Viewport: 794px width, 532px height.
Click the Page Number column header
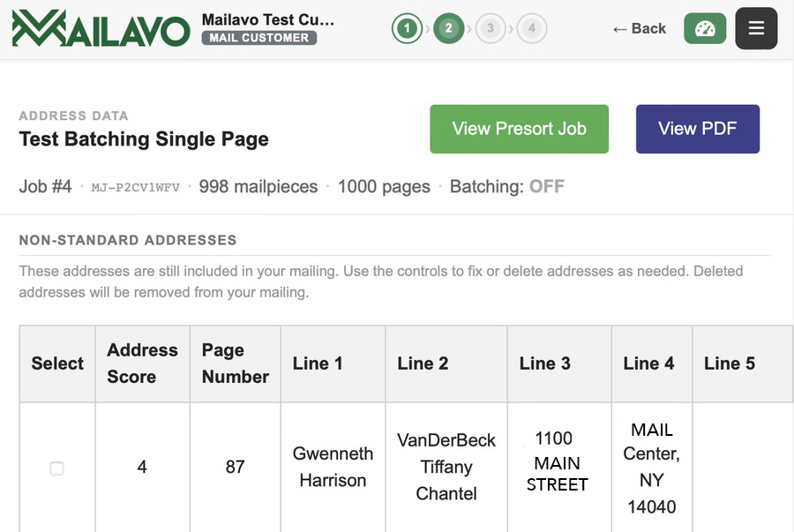coord(235,363)
